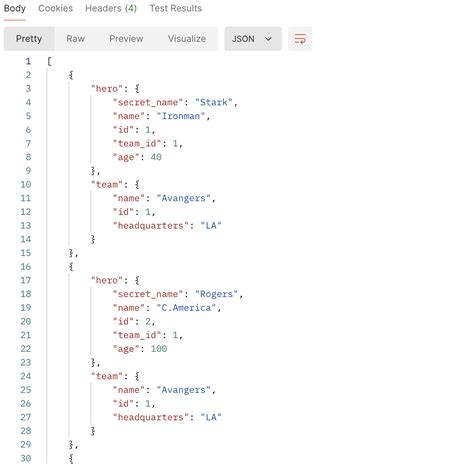Click line number 1
This screenshot has height=464, width=474.
click(28, 61)
